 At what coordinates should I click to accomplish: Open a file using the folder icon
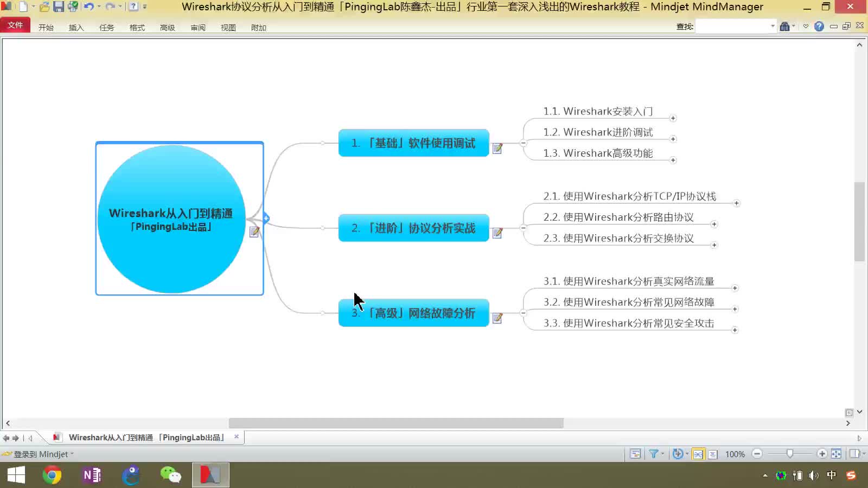44,7
